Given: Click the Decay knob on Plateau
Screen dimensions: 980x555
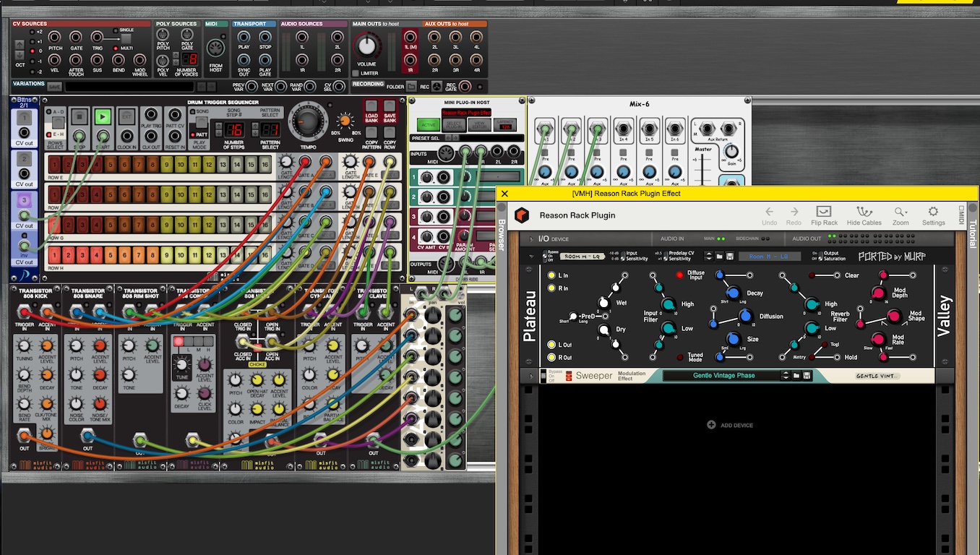Looking at the screenshot, I should point(733,293).
